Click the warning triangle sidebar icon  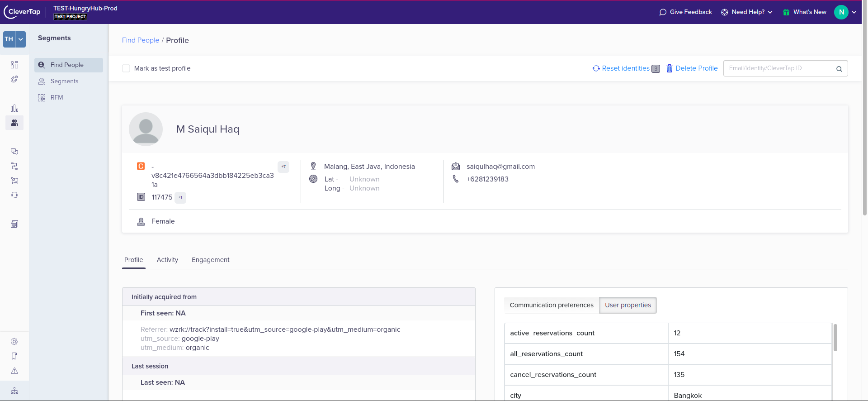pos(14,371)
